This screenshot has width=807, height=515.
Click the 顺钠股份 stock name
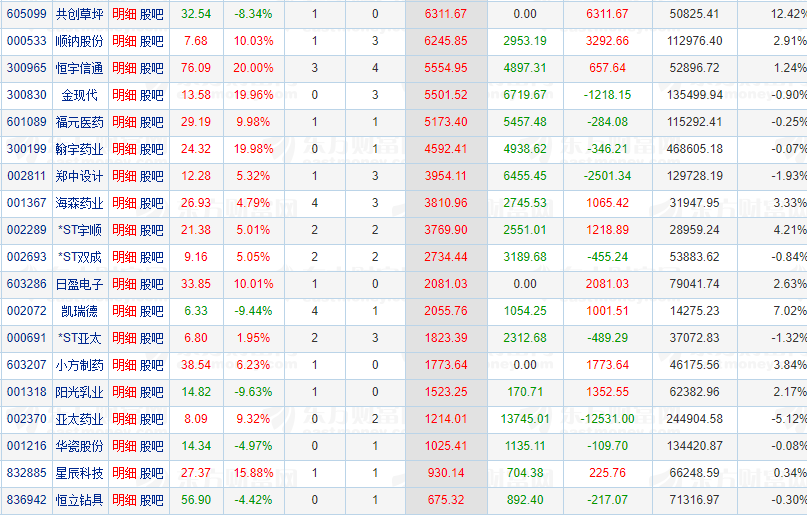(x=79, y=41)
